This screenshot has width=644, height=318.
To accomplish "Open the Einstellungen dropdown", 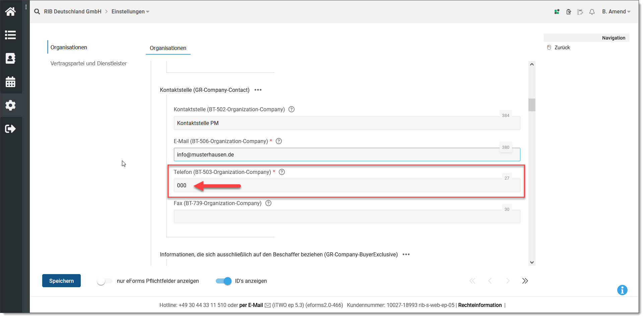I will pyautogui.click(x=130, y=12).
